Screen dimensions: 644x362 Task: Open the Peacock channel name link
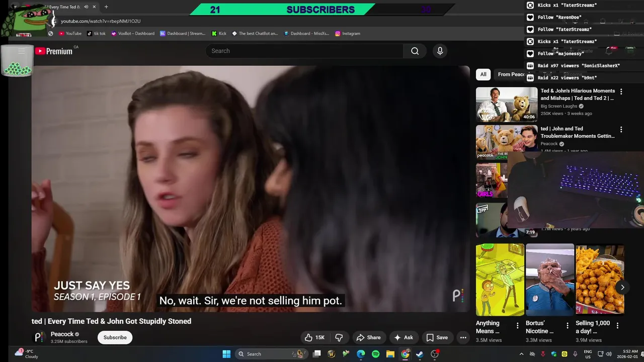(x=62, y=334)
